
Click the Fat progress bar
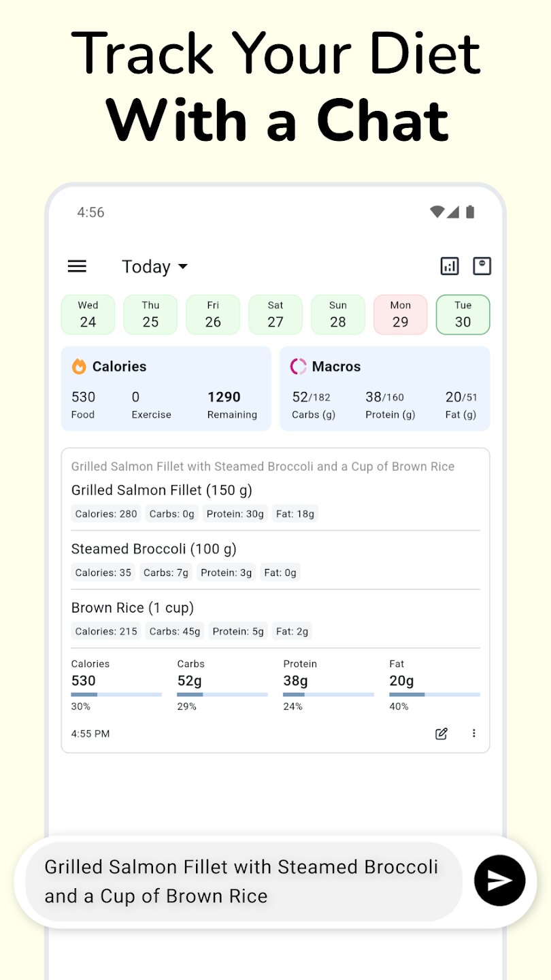pos(434,694)
